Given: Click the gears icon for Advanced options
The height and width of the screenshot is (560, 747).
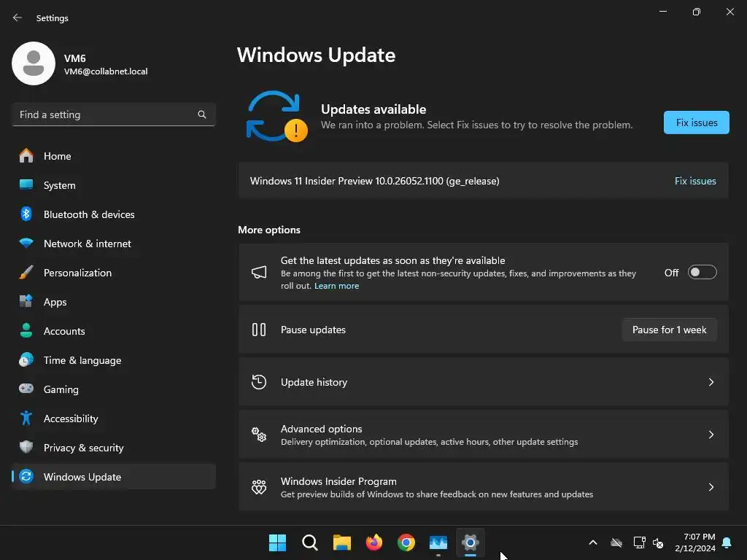Looking at the screenshot, I should pyautogui.click(x=259, y=435).
